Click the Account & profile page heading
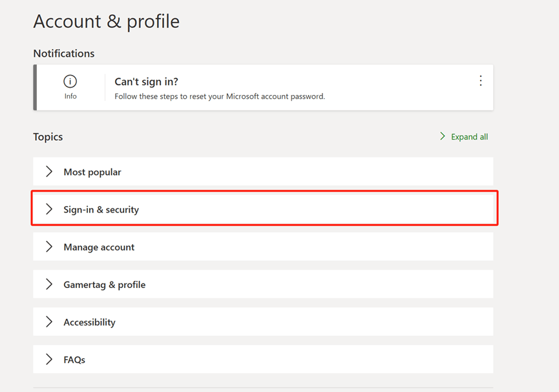 pyautogui.click(x=106, y=21)
